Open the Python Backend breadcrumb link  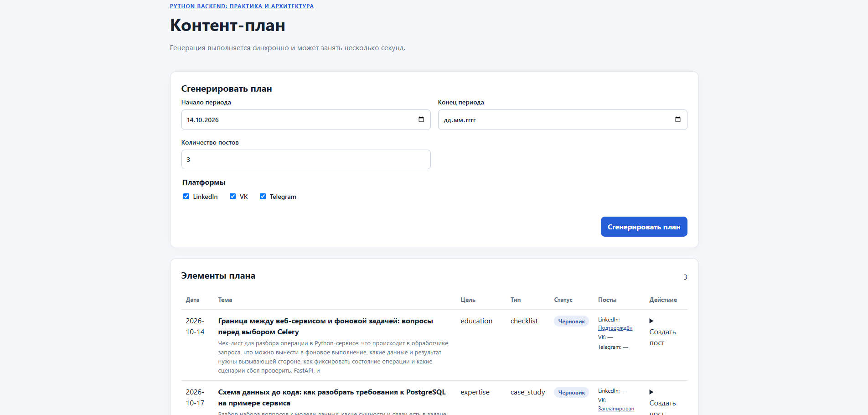242,6
